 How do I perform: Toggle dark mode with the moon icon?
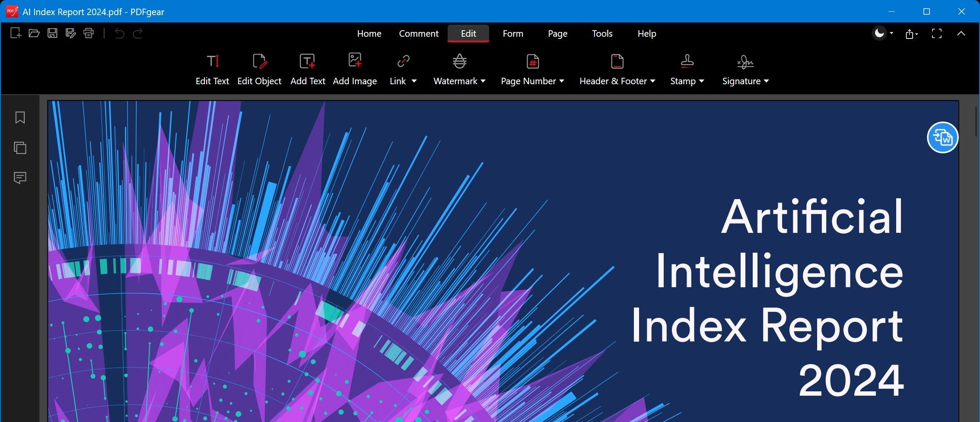[879, 33]
